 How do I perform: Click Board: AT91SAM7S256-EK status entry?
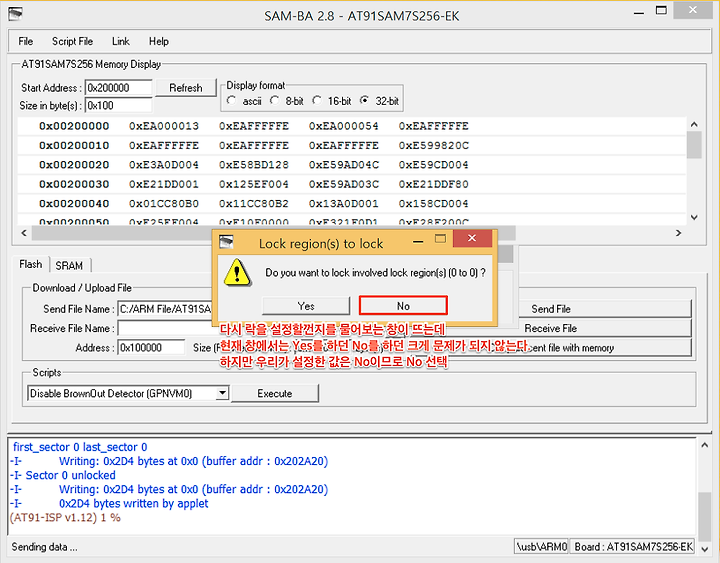(x=634, y=546)
